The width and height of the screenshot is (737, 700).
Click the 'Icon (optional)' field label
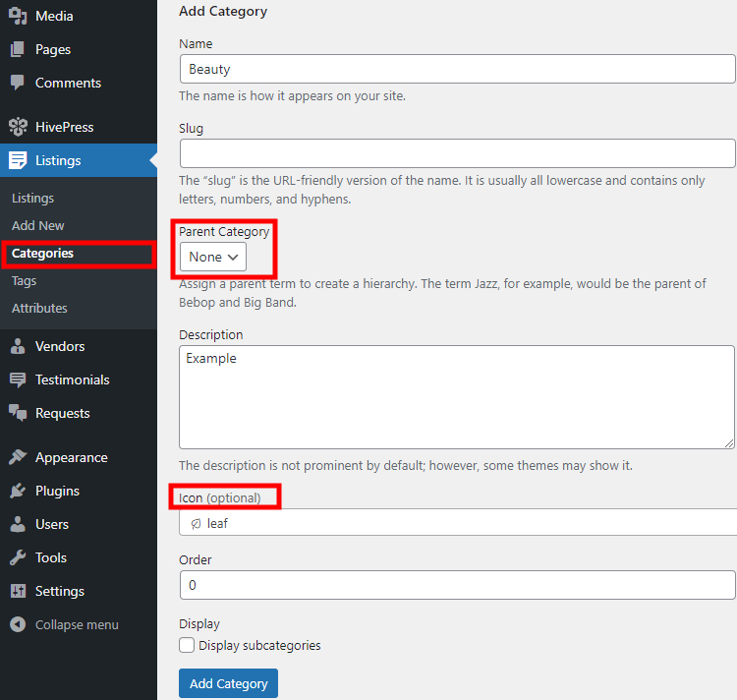pos(219,497)
